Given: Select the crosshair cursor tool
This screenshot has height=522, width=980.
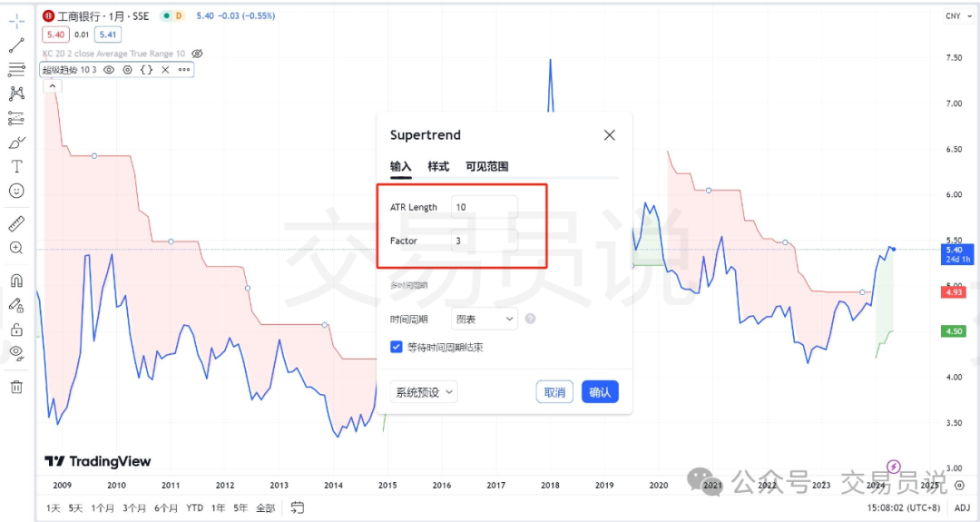Looking at the screenshot, I should coord(17,21).
